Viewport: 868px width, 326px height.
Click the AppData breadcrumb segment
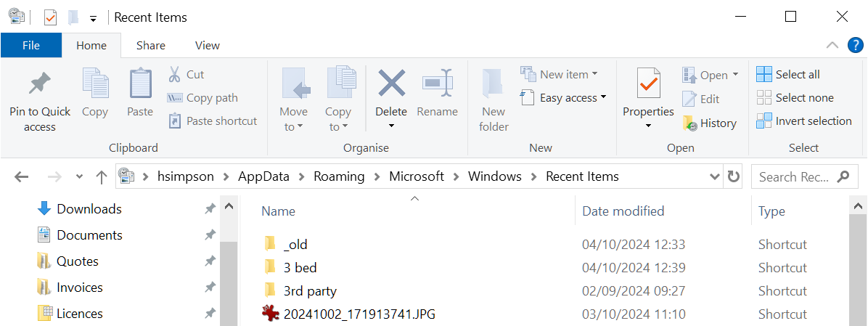point(263,176)
